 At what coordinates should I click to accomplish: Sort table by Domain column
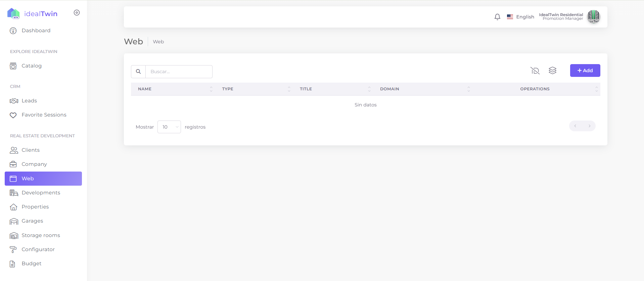[x=389, y=89]
